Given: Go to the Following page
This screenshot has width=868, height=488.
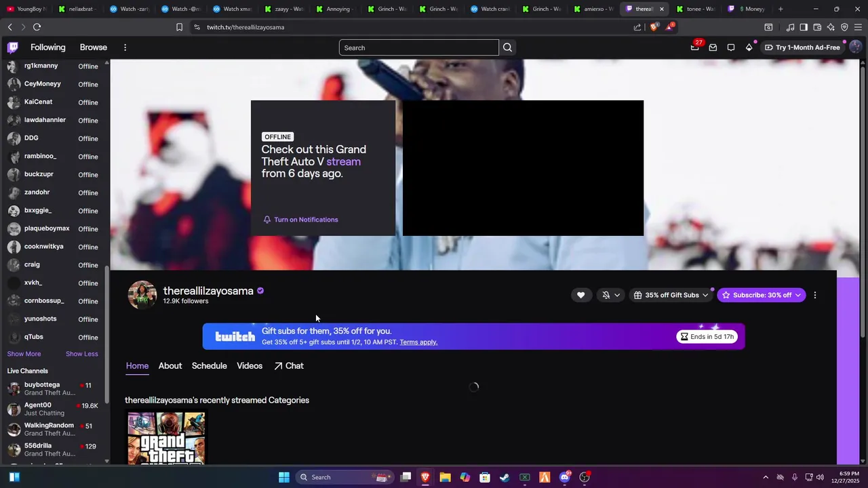Looking at the screenshot, I should 48,47.
